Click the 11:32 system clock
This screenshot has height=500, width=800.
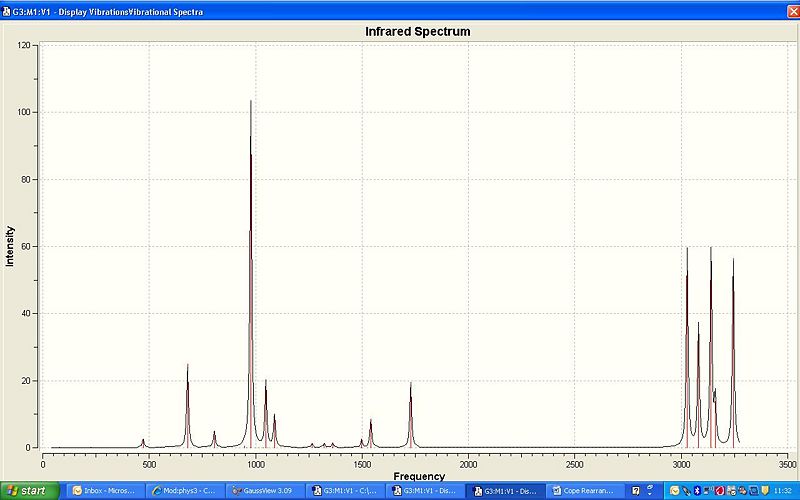[x=783, y=491]
